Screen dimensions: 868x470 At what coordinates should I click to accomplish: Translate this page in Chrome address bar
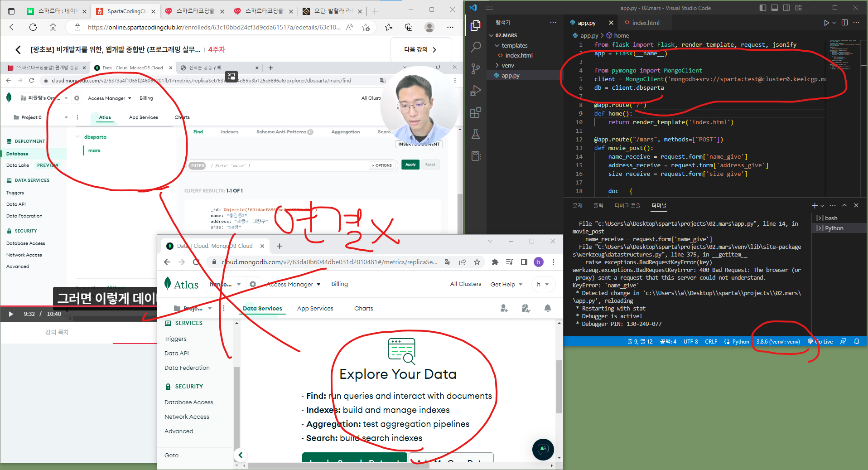tap(448, 262)
